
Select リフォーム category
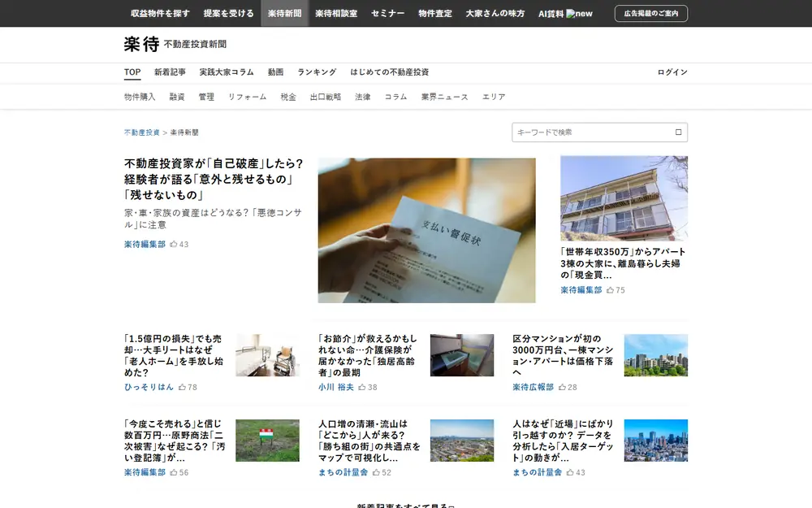(x=248, y=97)
